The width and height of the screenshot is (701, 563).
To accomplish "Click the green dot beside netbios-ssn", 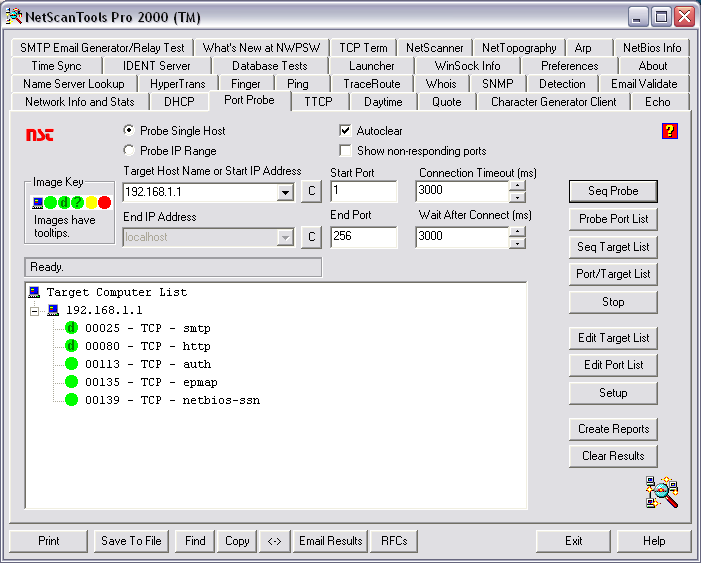I will point(71,399).
